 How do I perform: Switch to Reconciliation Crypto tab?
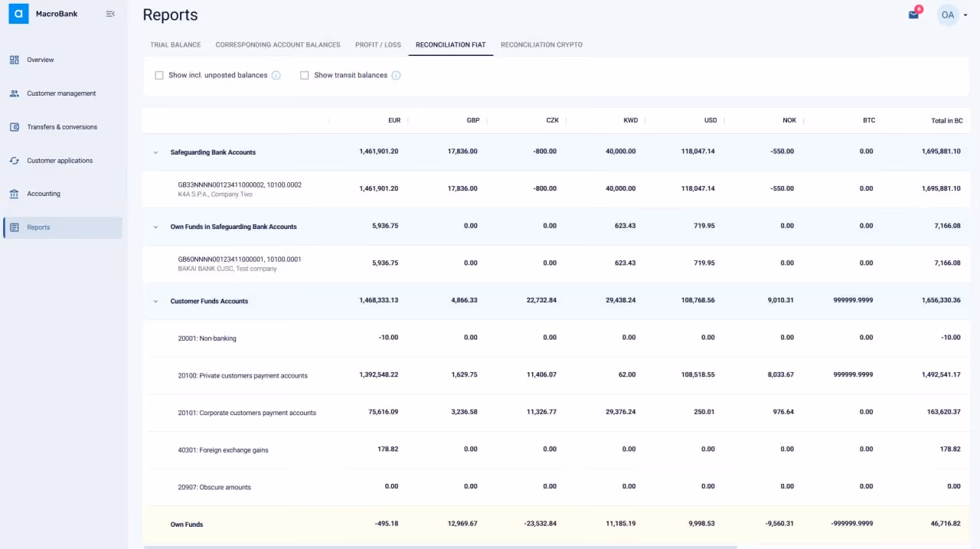click(x=541, y=44)
